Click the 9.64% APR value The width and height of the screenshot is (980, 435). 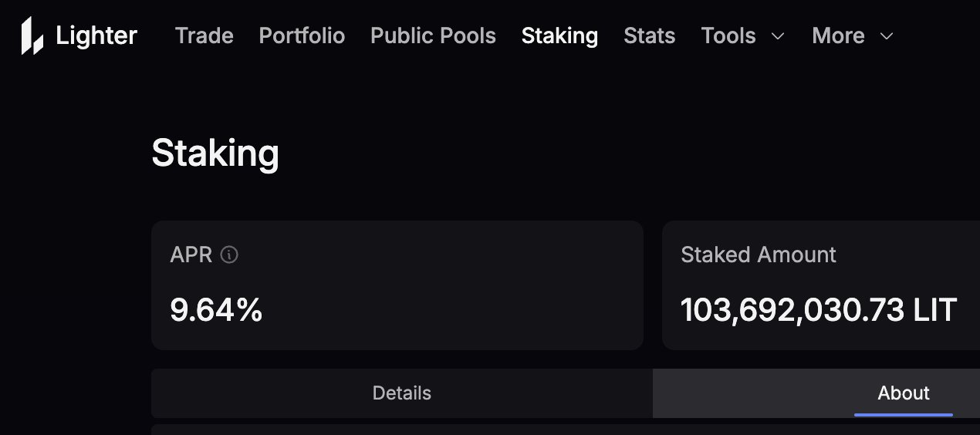[216, 310]
